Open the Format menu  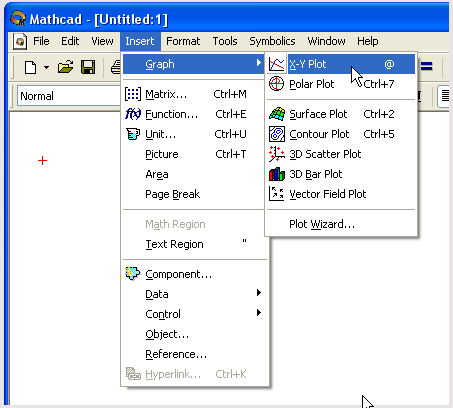click(x=183, y=41)
